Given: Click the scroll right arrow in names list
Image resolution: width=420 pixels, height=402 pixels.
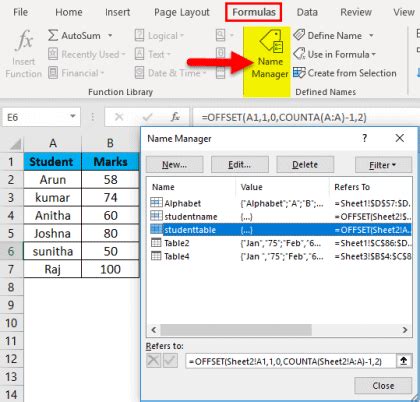Looking at the screenshot, I should click(405, 330).
